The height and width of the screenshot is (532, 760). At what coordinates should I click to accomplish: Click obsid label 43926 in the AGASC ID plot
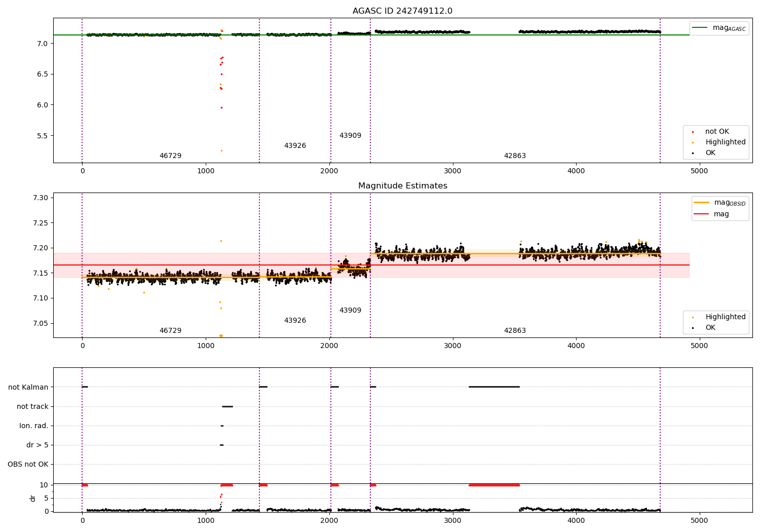pyautogui.click(x=295, y=146)
